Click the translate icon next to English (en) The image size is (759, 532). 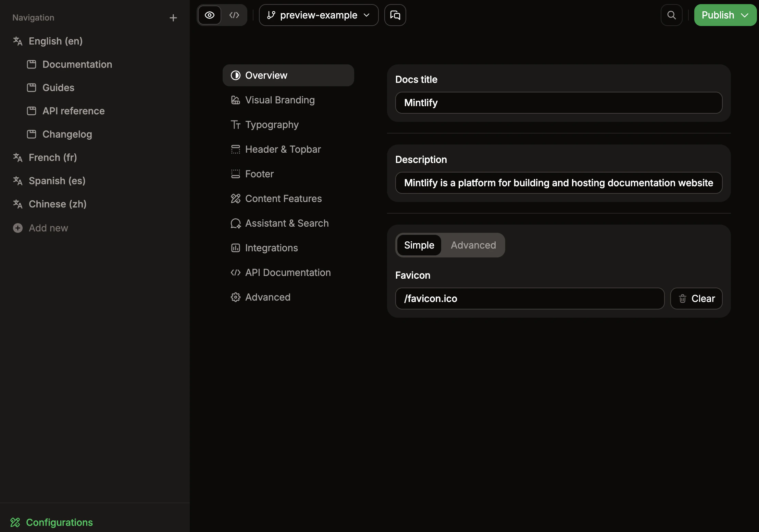[18, 41]
